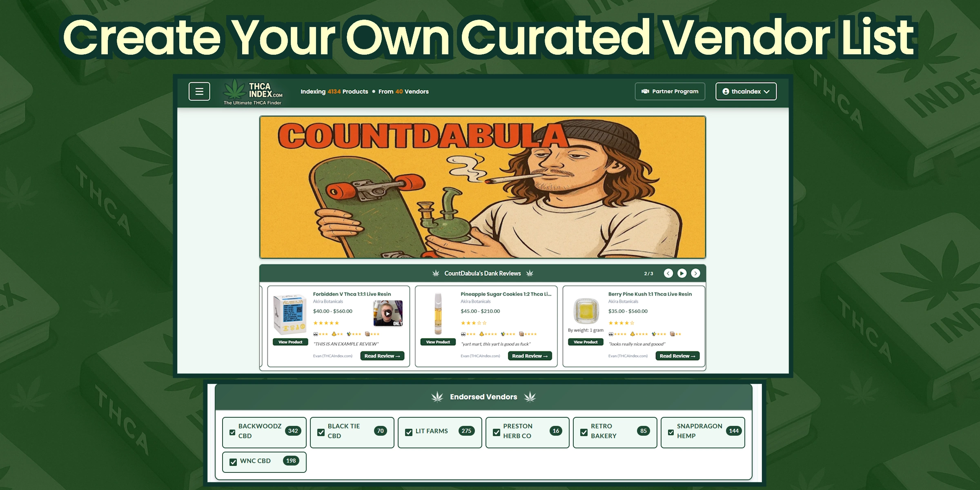
Task: Disable the PRESTON HERB CO checkbox
Action: pyautogui.click(x=497, y=432)
